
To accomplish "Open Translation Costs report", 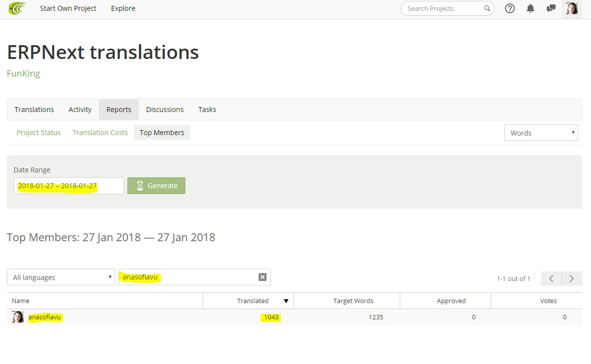I will (x=100, y=133).
